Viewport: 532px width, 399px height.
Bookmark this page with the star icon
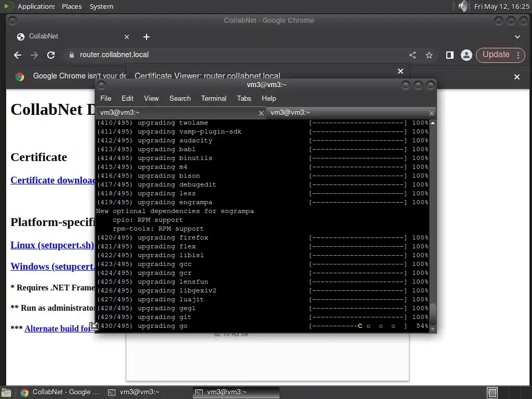pos(429,55)
